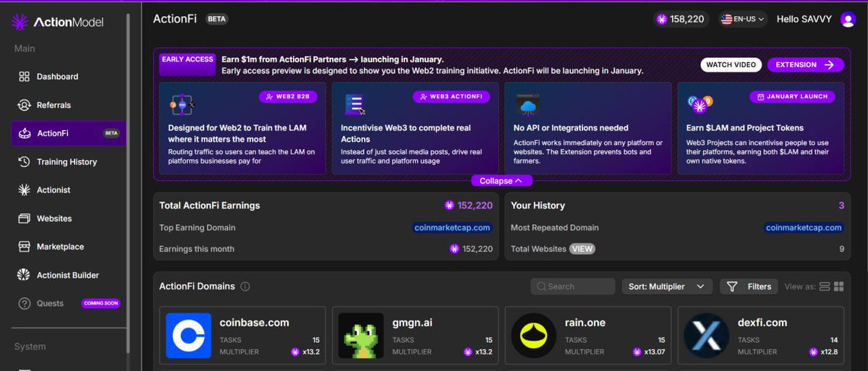Open Most Repeated Domain coinmarketcap.com link
The height and width of the screenshot is (371, 868).
[804, 228]
